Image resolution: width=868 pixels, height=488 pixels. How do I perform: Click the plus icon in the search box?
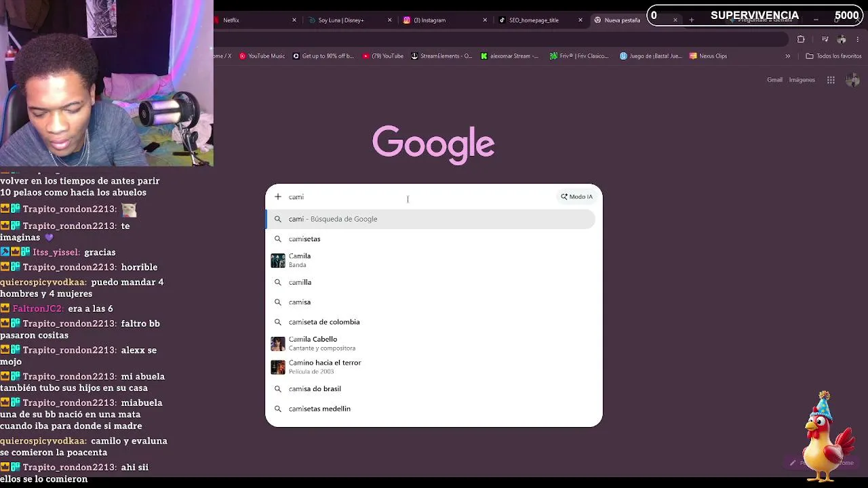click(x=278, y=197)
